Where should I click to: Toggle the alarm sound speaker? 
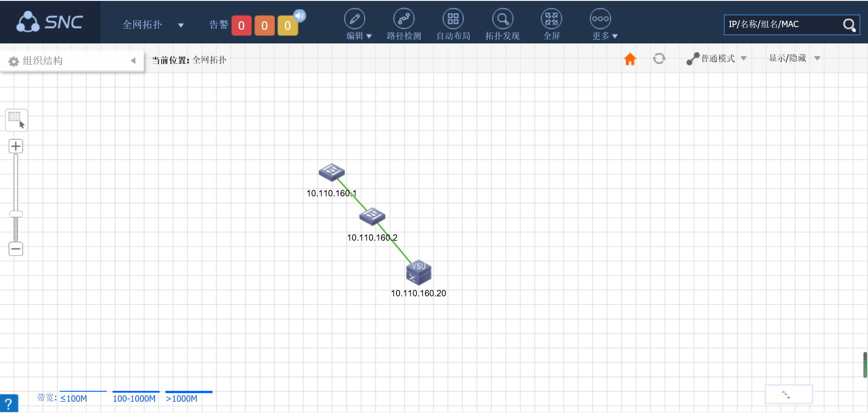tap(299, 16)
